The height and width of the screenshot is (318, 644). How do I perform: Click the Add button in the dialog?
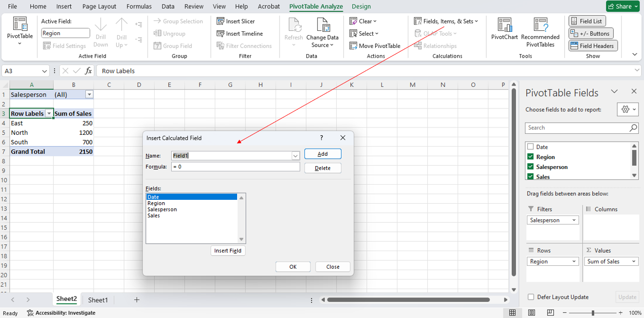click(x=322, y=153)
